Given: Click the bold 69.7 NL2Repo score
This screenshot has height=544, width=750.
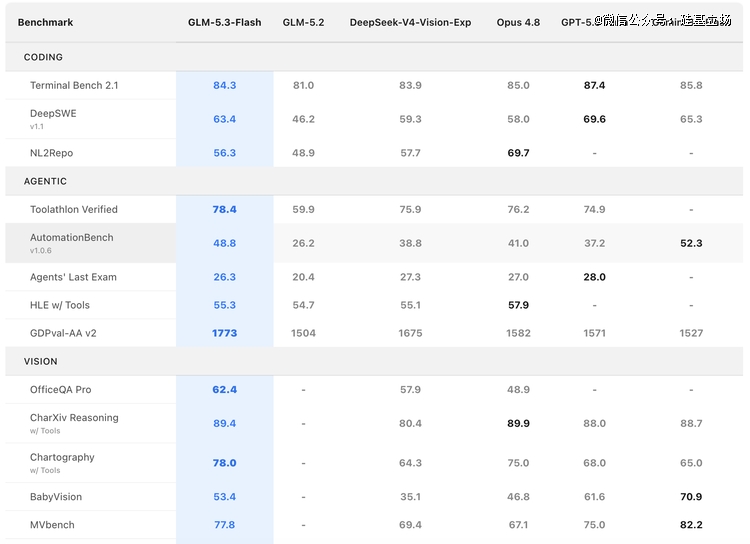Looking at the screenshot, I should click(x=518, y=153).
